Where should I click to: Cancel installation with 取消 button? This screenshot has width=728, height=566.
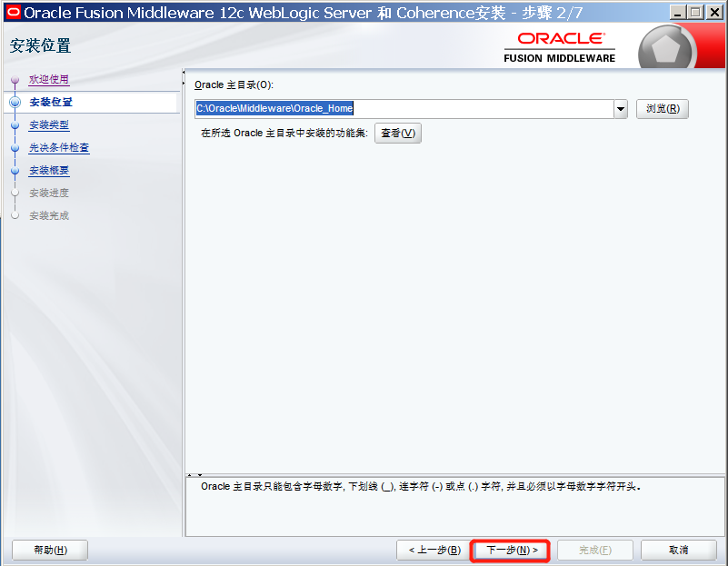tap(678, 551)
